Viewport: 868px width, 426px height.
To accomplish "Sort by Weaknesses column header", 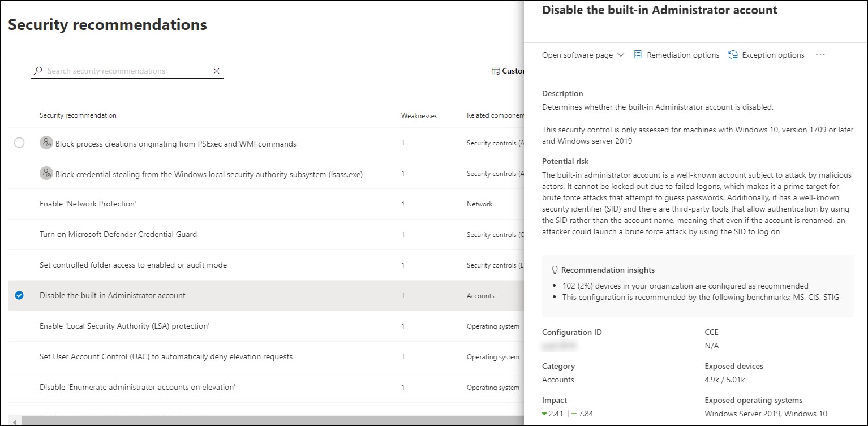I will (419, 115).
